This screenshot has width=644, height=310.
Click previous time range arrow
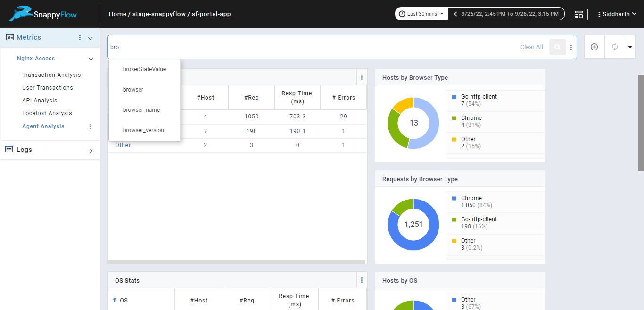tap(455, 14)
